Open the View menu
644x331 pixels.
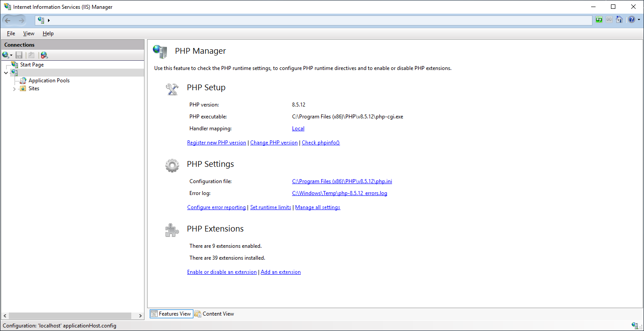(29, 33)
